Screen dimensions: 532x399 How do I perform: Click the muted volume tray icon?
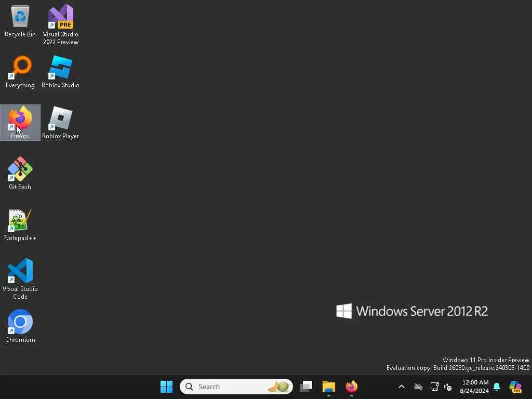[x=448, y=387]
